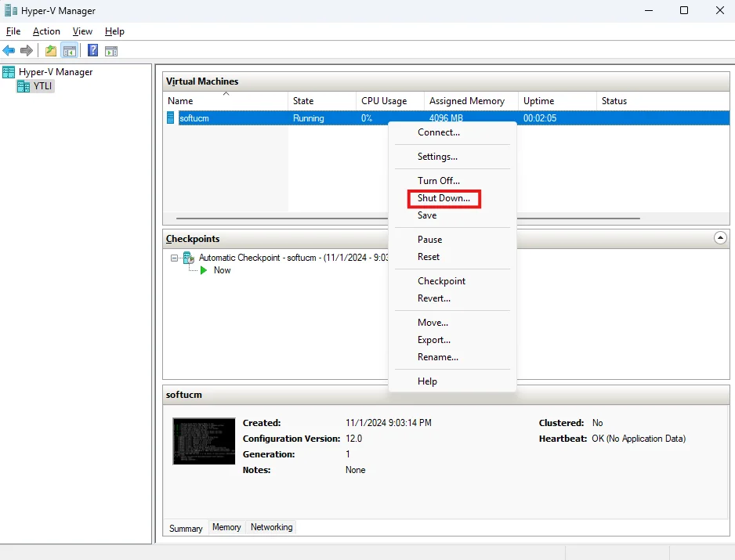
Task: Click the Configuration Version 12.0 value
Action: point(354,439)
